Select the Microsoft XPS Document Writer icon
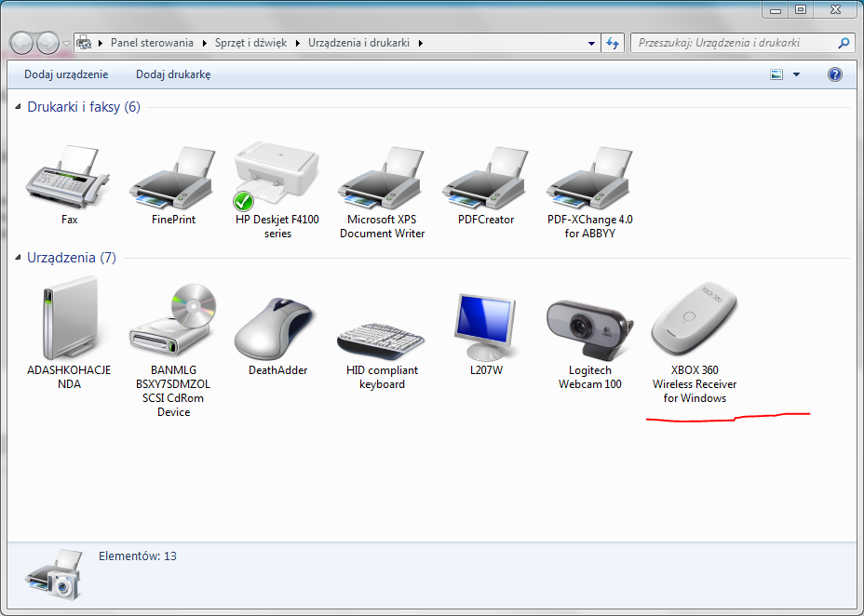The height and width of the screenshot is (616, 864). tap(382, 177)
